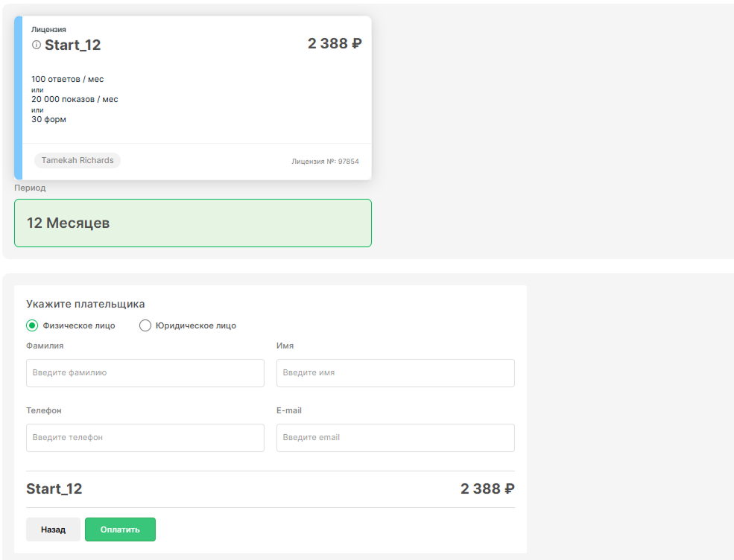Viewport: 734px width, 560px height.
Task: Click the Оплатить button
Action: point(120,529)
